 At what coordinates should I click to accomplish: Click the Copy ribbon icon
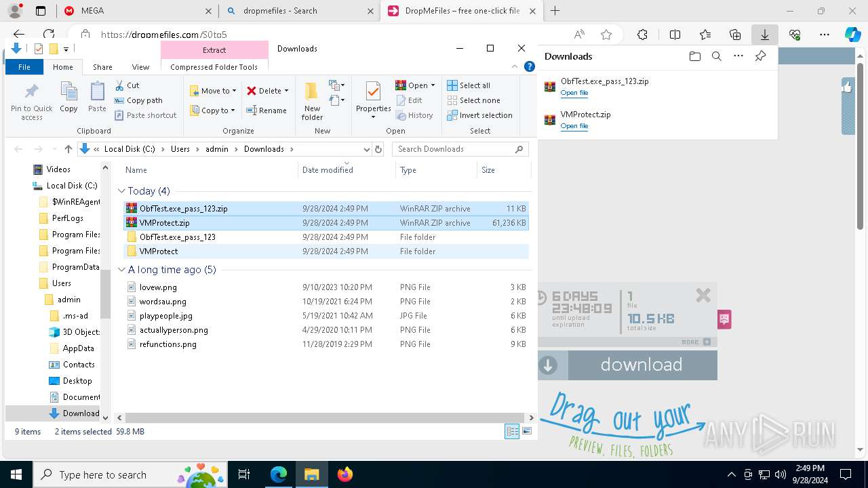[68, 97]
